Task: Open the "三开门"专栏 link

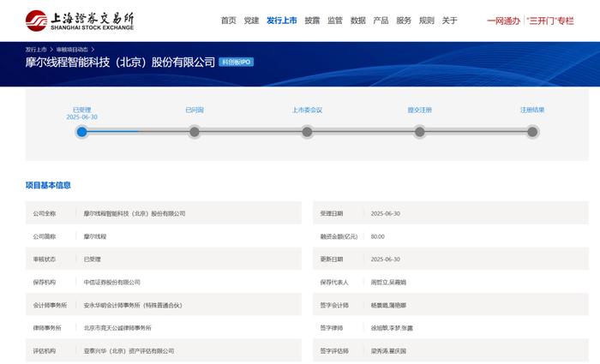Action: [550, 21]
